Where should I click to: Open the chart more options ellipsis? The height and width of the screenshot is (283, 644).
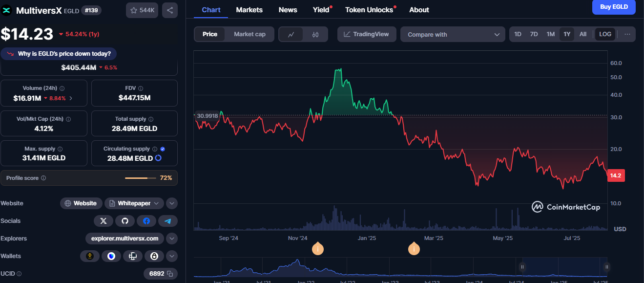click(x=627, y=34)
